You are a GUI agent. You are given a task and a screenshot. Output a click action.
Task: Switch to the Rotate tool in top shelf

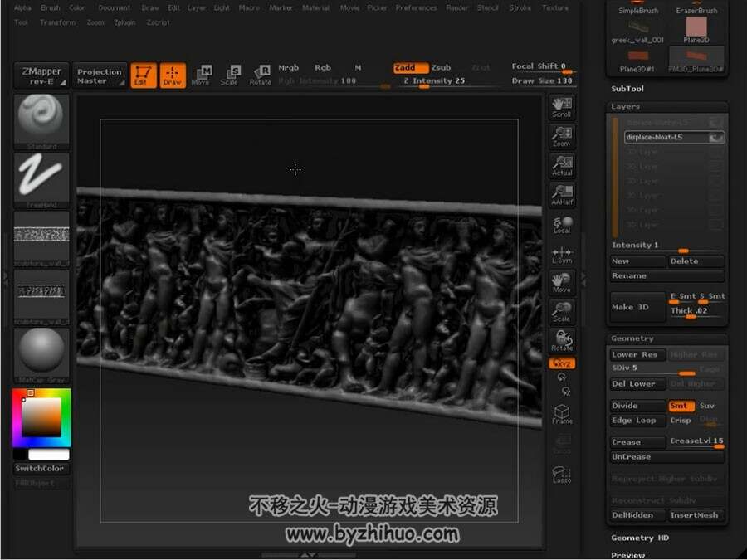[260, 75]
